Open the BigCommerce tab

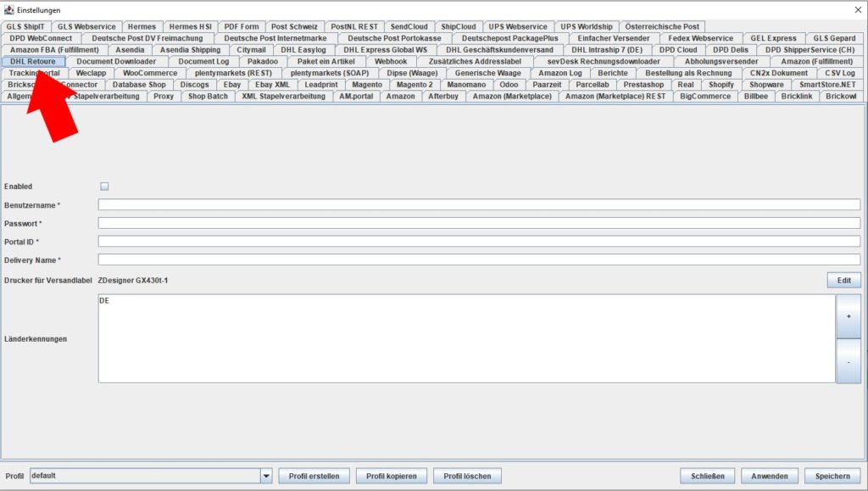(x=705, y=97)
